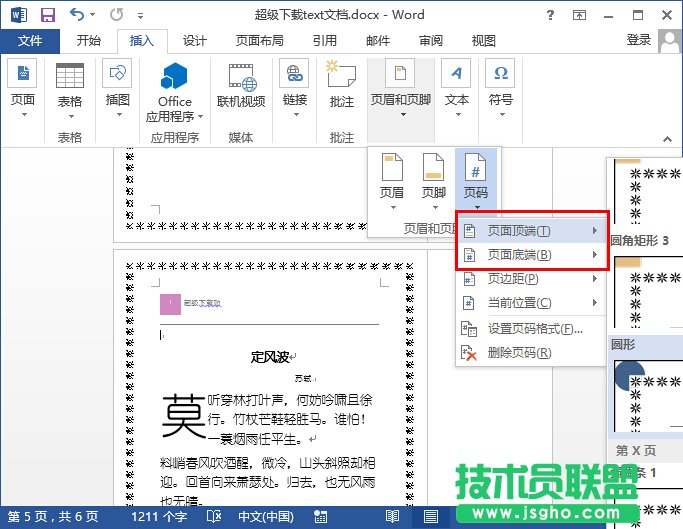Choose Format Page Numbers (设置页码格式)

point(534,328)
